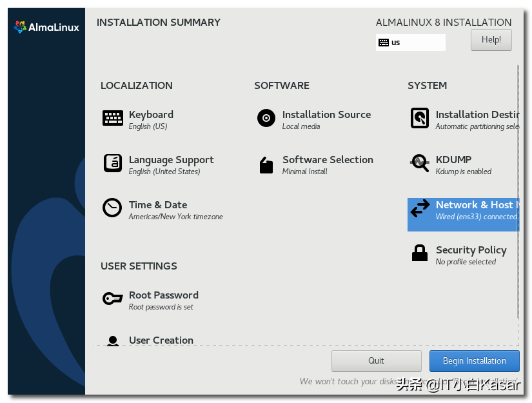
Task: Click the LOCALIZATION section heading
Action: point(137,86)
